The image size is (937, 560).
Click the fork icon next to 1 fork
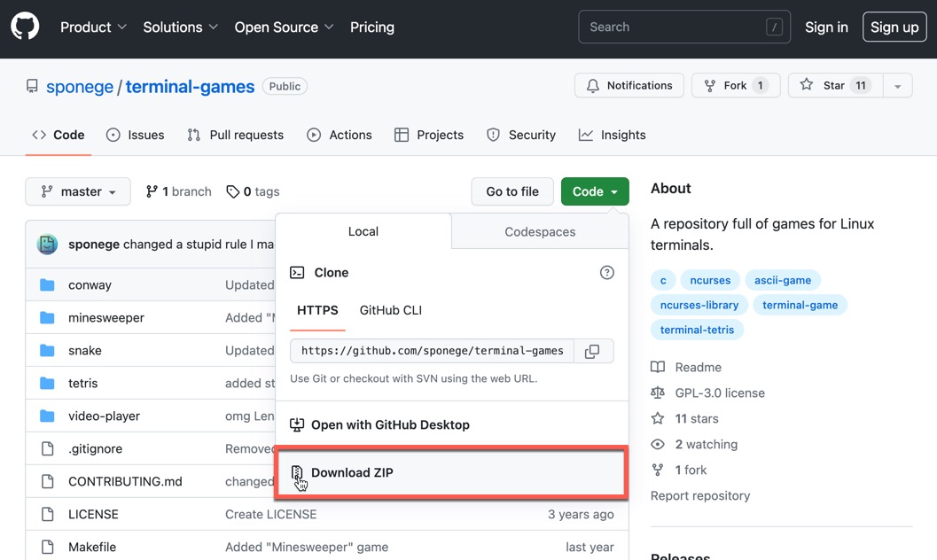click(x=658, y=470)
